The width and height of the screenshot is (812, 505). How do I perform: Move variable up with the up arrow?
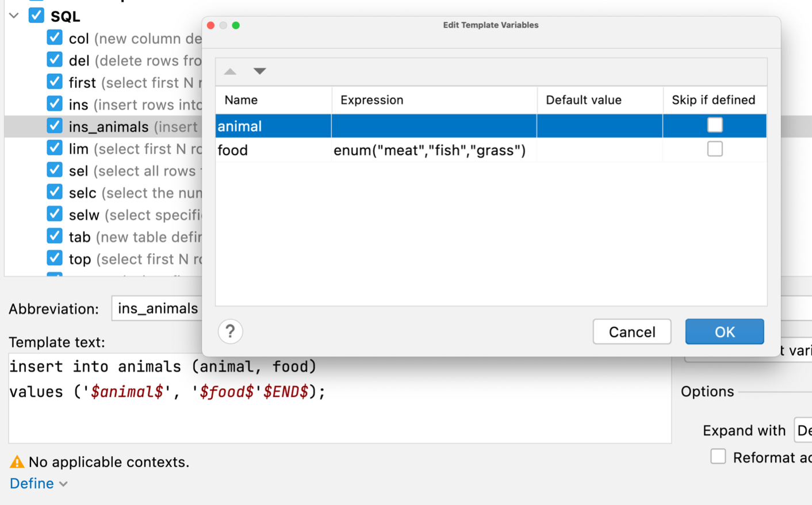[230, 71]
